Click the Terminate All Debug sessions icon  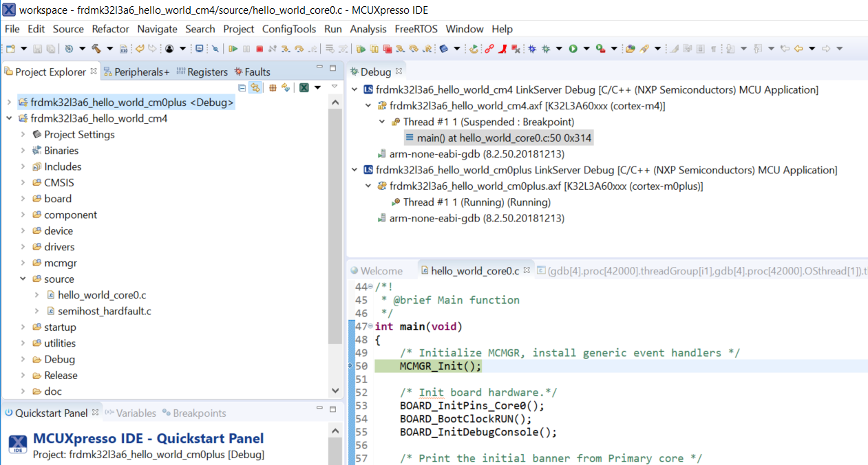(x=388, y=49)
